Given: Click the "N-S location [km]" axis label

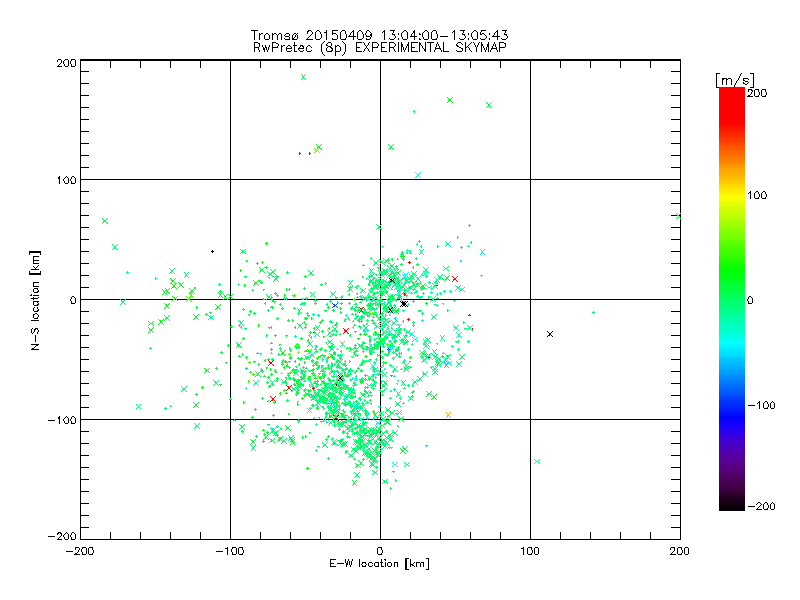Looking at the screenshot, I should [35, 300].
